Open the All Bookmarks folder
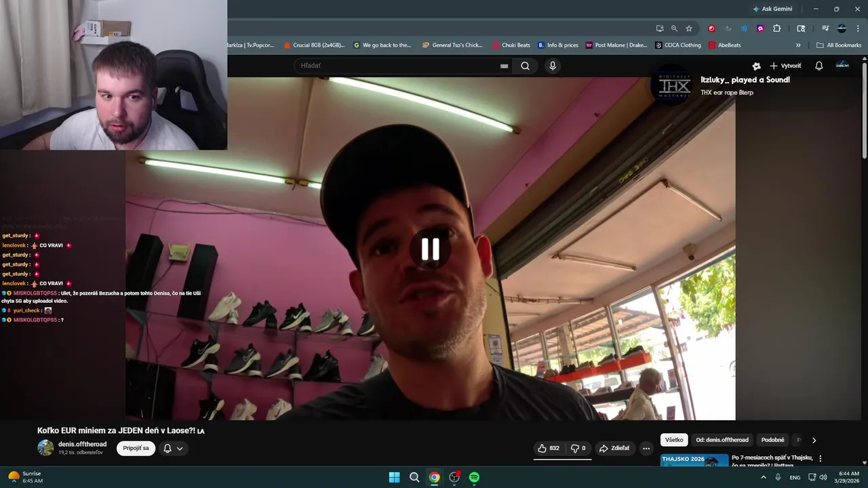Screen dimensions: 868x488 (839, 45)
